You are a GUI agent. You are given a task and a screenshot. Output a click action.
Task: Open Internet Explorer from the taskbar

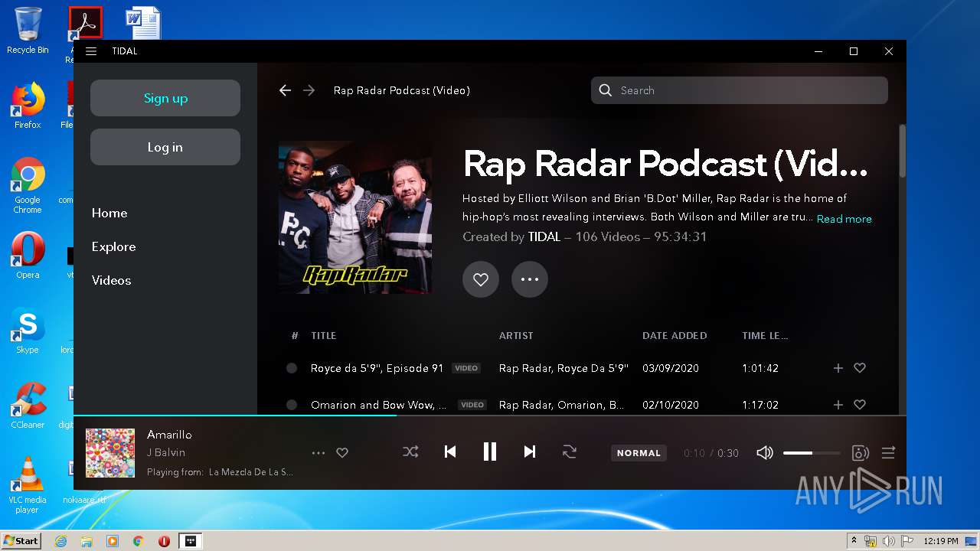60,541
